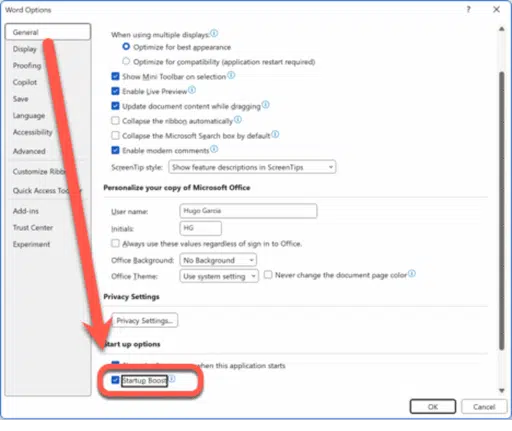Select Optimize for compatibility radio button
The width and height of the screenshot is (512, 431).
click(x=126, y=61)
